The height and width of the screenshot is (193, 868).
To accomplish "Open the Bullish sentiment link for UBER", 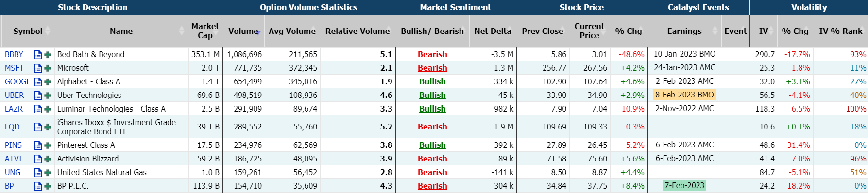I will pyautogui.click(x=432, y=96).
